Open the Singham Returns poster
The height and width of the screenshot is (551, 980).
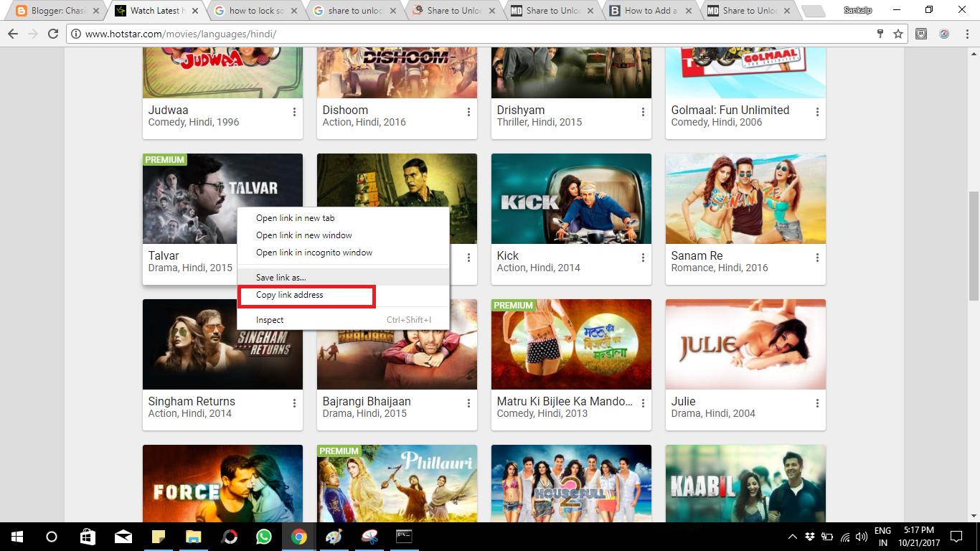[x=222, y=344]
